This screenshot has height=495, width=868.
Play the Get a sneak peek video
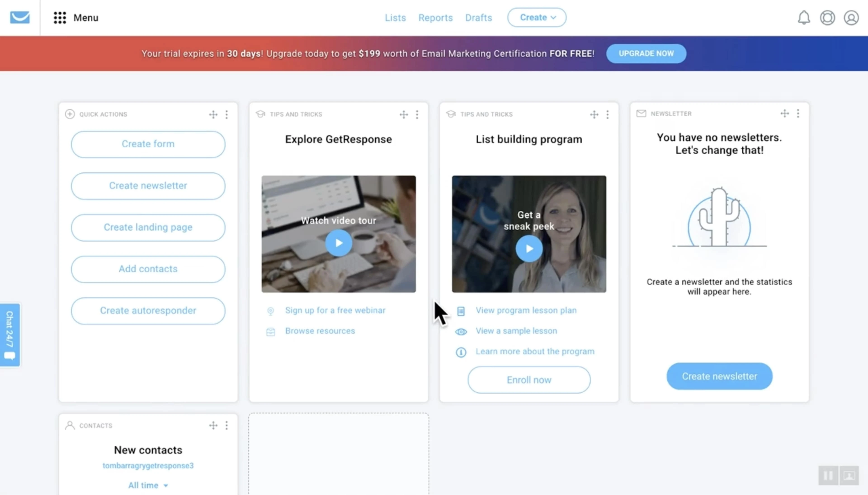click(x=529, y=249)
